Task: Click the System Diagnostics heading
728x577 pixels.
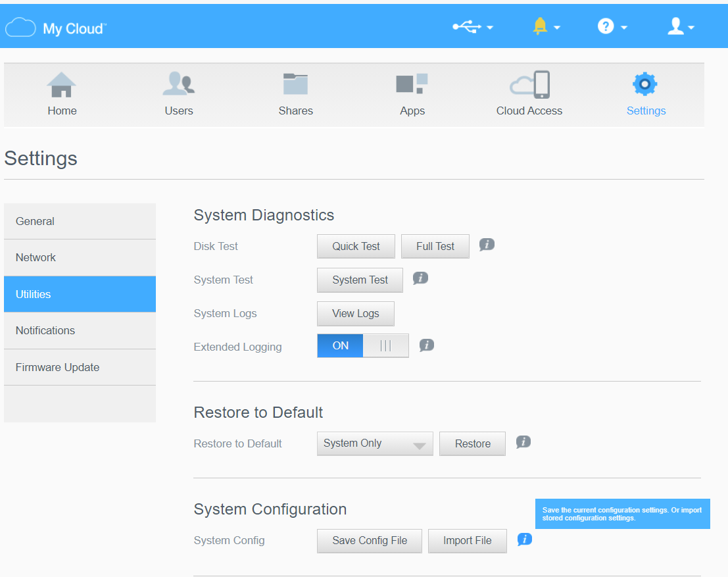Action: (x=264, y=215)
